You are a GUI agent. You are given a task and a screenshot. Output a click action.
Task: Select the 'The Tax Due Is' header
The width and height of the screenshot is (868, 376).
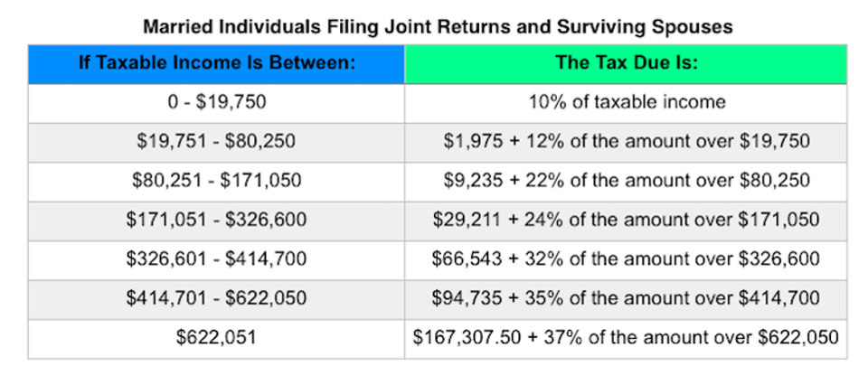tap(626, 63)
